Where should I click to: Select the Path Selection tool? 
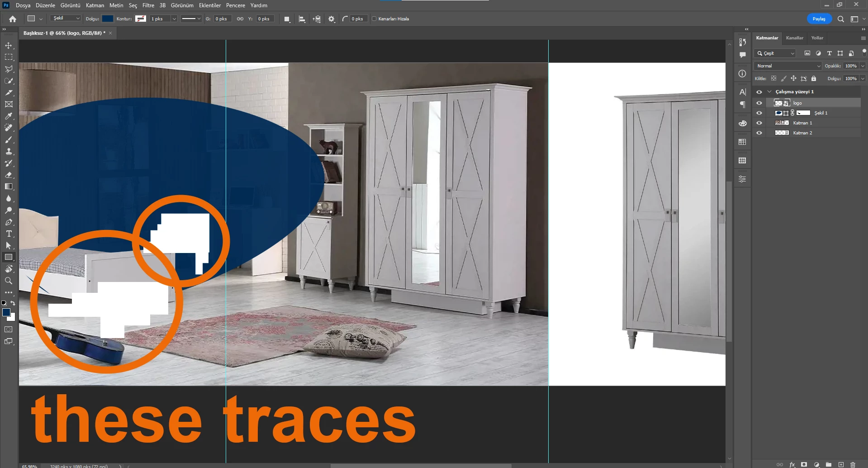[x=9, y=245]
